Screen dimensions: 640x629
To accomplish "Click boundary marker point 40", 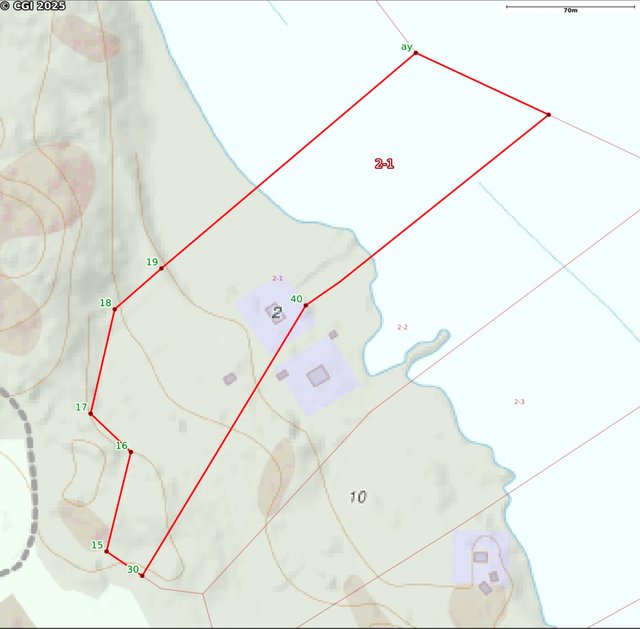I will (305, 305).
